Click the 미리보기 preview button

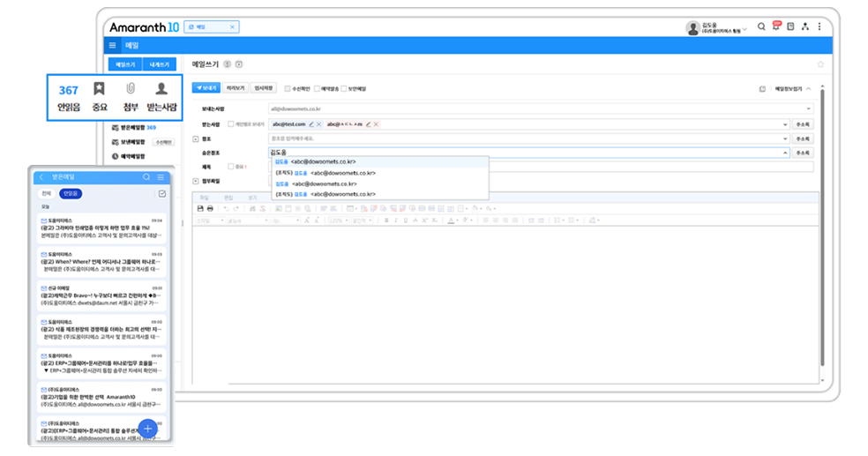pos(236,88)
